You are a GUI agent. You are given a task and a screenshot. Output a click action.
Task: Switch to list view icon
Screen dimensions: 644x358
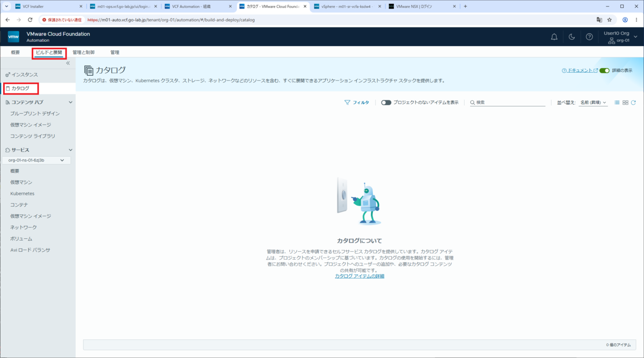click(x=617, y=103)
